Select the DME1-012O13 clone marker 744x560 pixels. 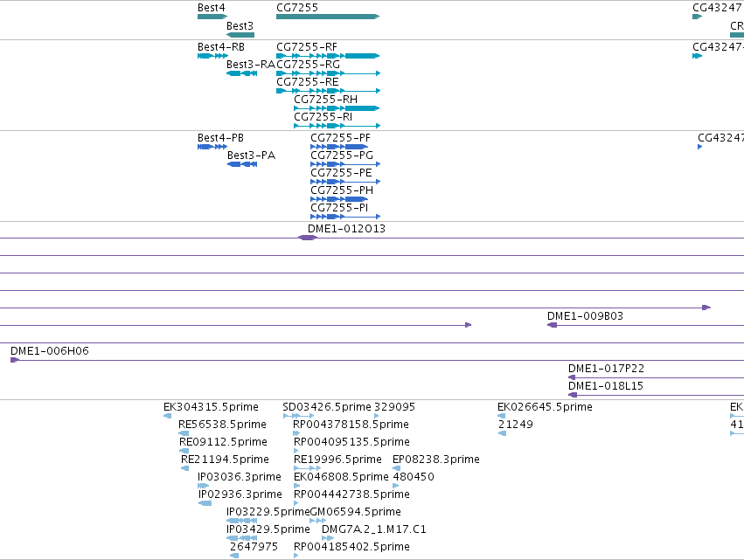click(x=308, y=238)
